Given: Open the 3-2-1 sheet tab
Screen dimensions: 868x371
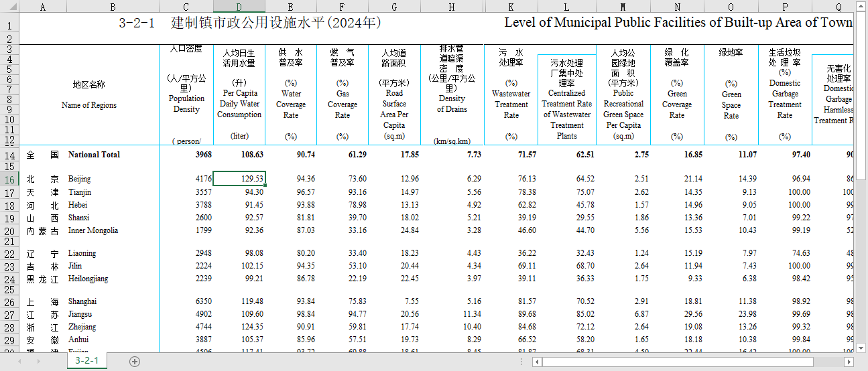Looking at the screenshot, I should pos(87,361).
